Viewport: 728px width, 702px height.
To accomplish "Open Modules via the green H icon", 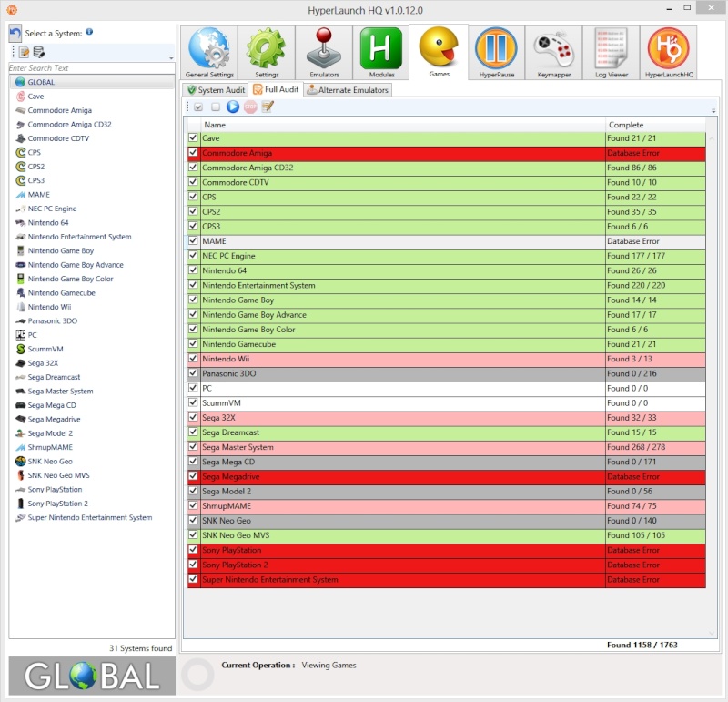I will (x=381, y=48).
